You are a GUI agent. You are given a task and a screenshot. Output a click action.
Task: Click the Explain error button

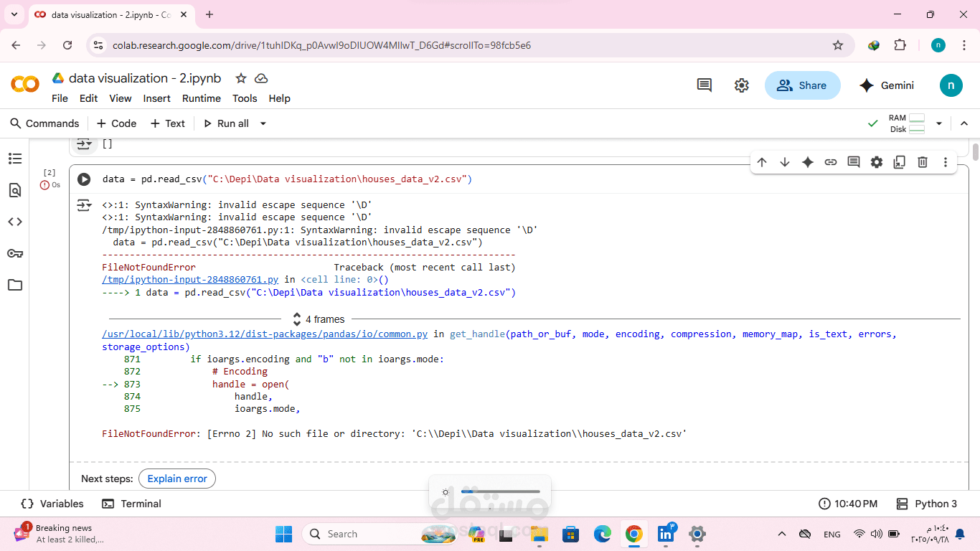coord(177,479)
